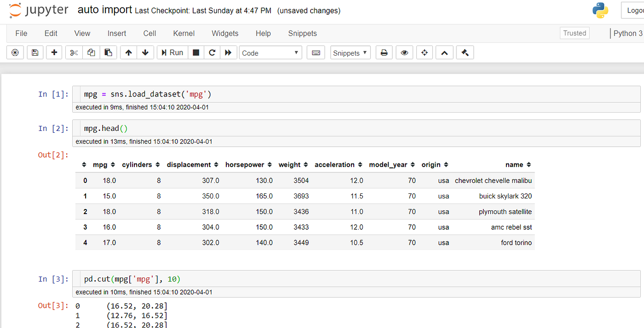This screenshot has width=644, height=328.
Task: Insert a new cell with the plus icon
Action: [54, 52]
